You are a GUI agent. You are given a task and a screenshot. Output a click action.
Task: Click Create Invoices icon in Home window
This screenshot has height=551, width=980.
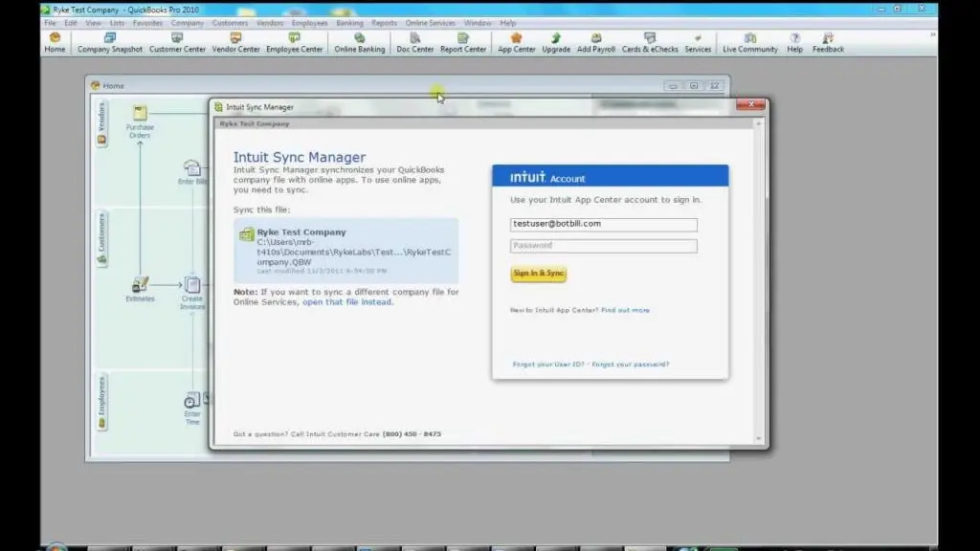pyautogui.click(x=191, y=293)
